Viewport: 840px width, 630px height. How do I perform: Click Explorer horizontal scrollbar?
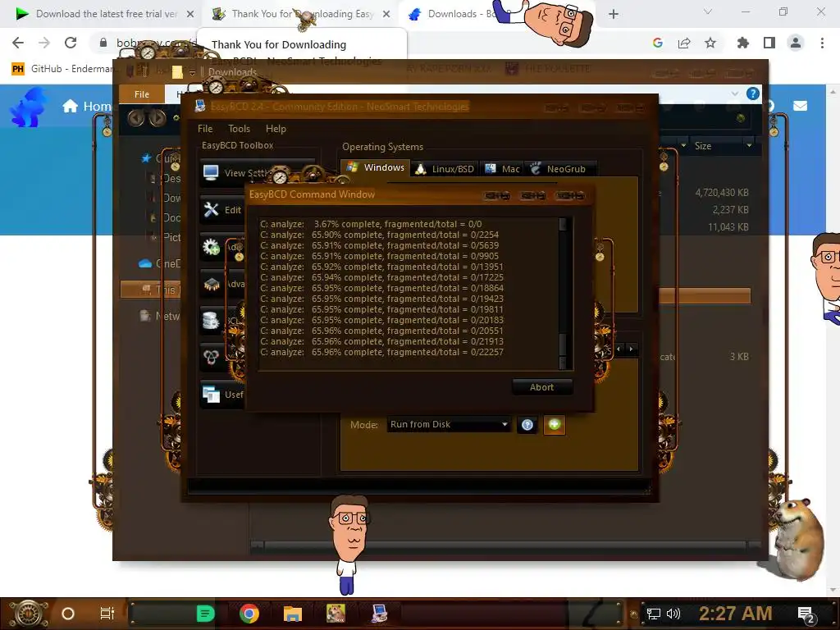(505, 546)
